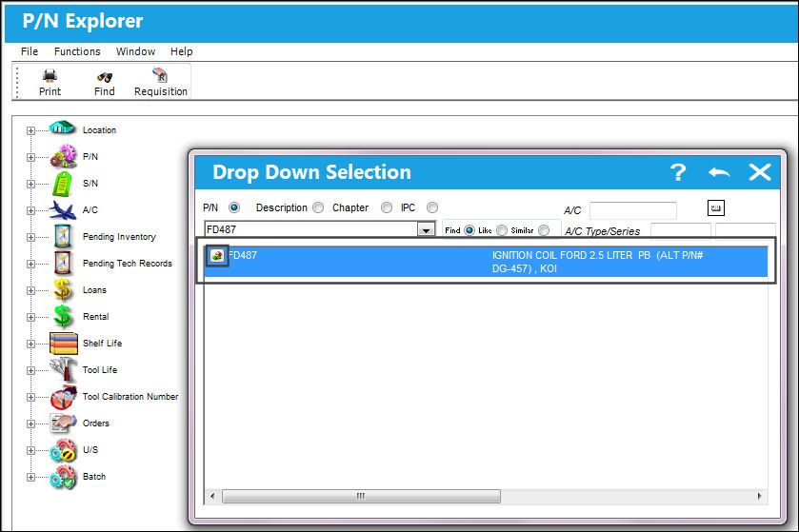Expand the Loans tree node

pos(30,290)
